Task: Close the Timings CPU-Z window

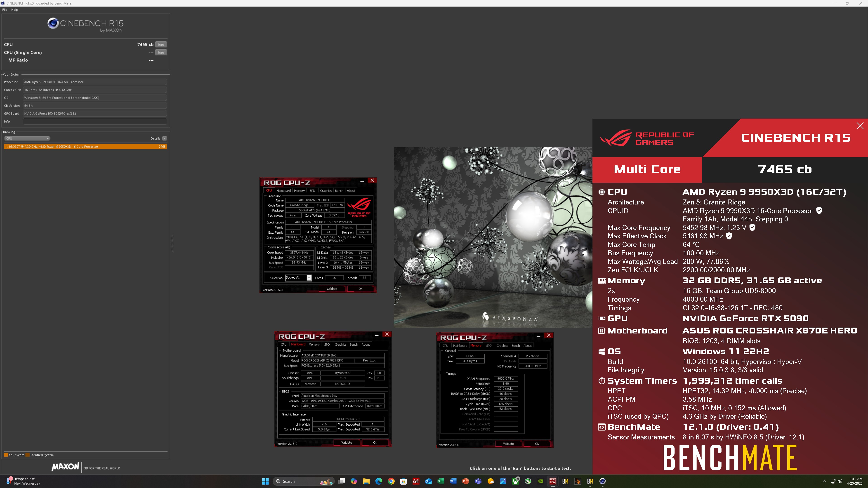Action: [549, 335]
